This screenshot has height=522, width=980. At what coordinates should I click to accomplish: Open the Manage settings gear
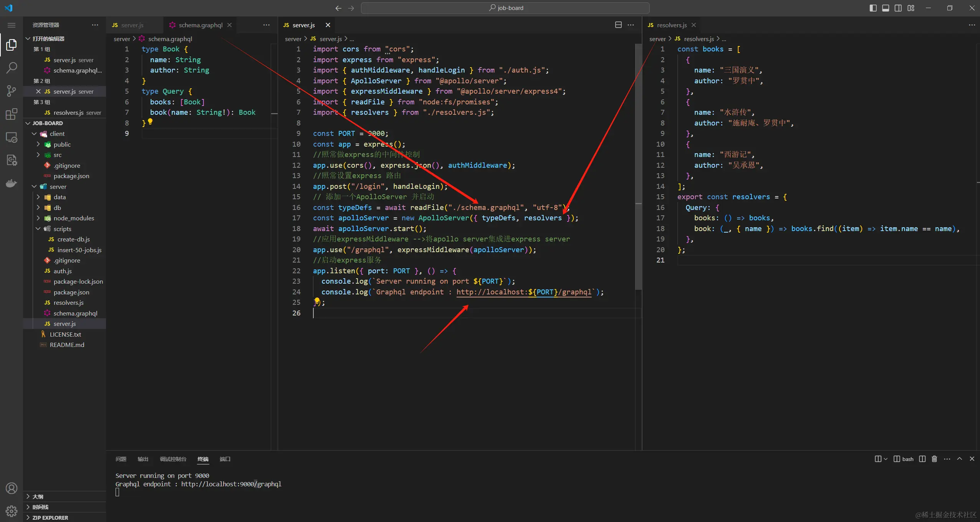click(x=12, y=511)
